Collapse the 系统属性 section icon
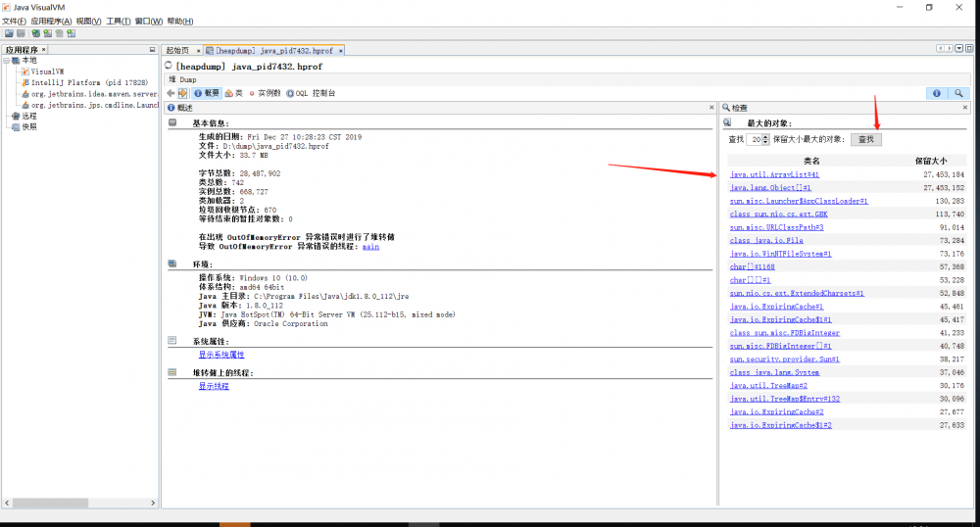The width and height of the screenshot is (980, 527). [x=172, y=341]
